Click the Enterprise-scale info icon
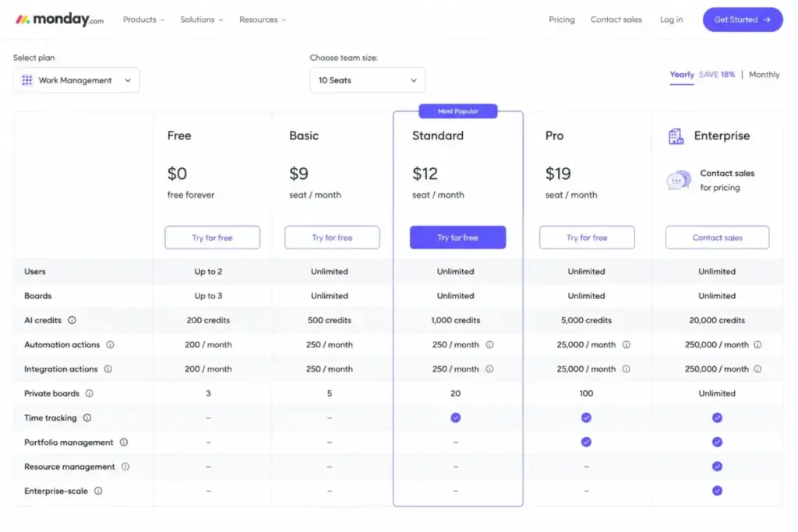This screenshot has width=798, height=532. click(x=98, y=491)
